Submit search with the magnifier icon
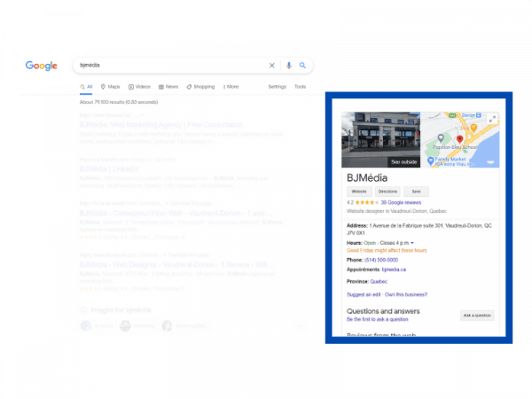 [x=302, y=65]
